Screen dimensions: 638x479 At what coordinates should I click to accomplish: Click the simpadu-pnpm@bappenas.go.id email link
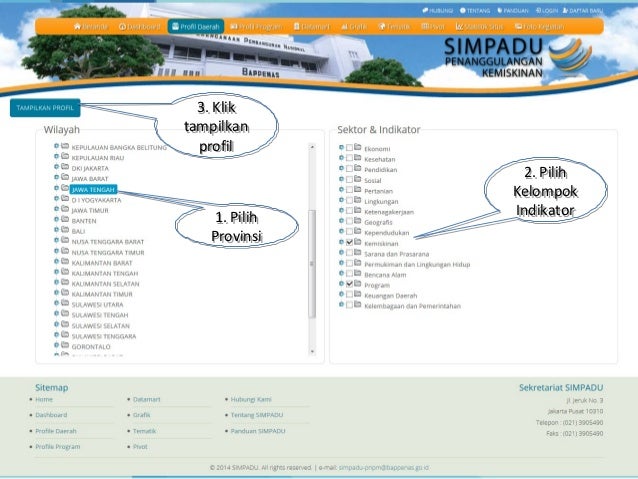(384, 468)
